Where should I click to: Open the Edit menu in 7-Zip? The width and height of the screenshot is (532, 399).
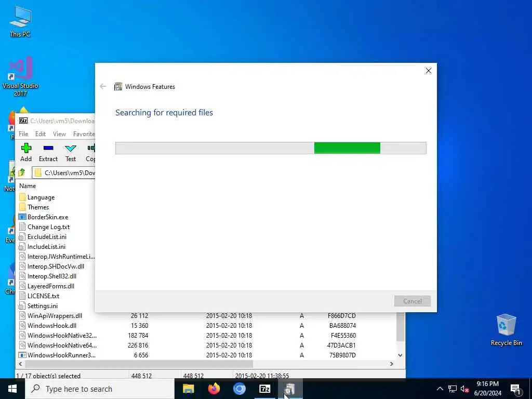coord(41,134)
